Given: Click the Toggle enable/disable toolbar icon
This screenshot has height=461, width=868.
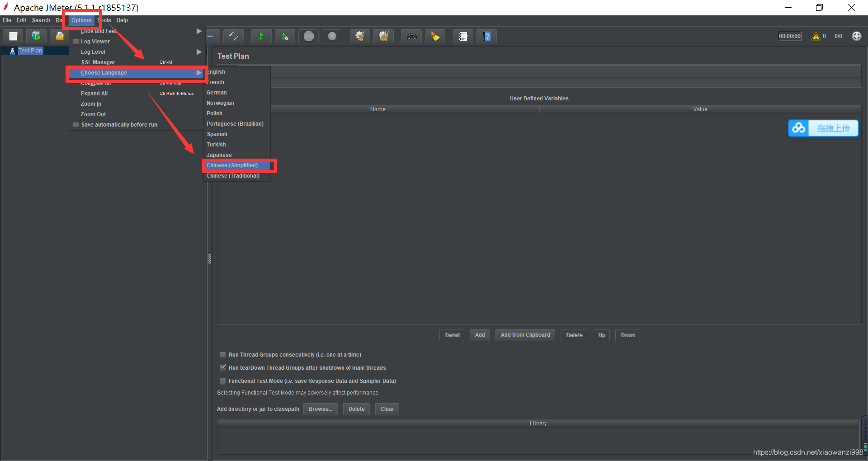Looking at the screenshot, I should click(234, 36).
